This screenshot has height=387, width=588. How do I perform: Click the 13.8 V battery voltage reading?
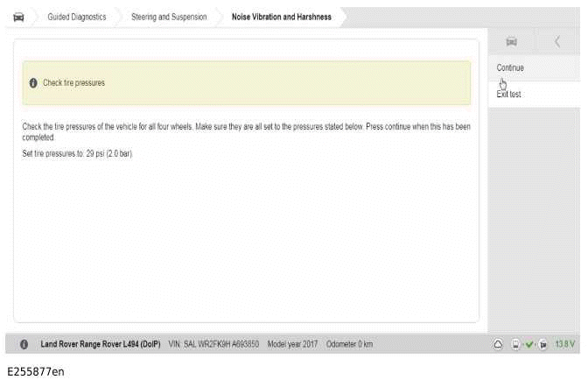click(564, 344)
